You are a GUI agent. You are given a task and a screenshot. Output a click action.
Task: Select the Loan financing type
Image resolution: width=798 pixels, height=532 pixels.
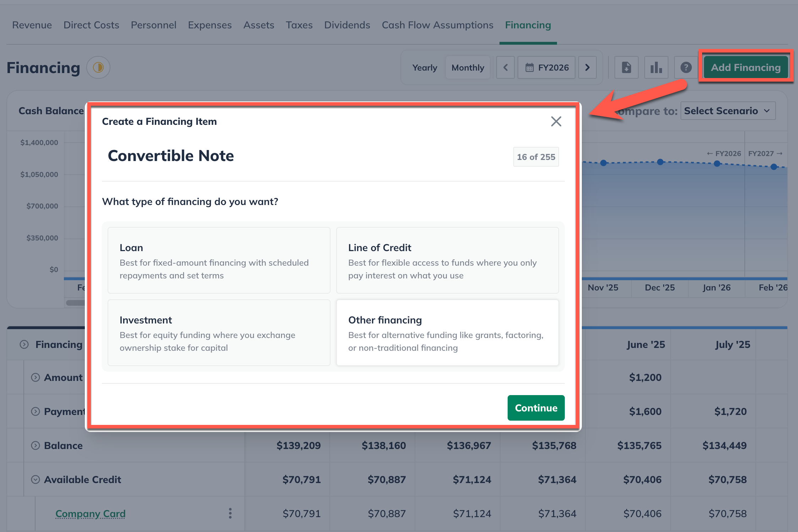click(219, 260)
